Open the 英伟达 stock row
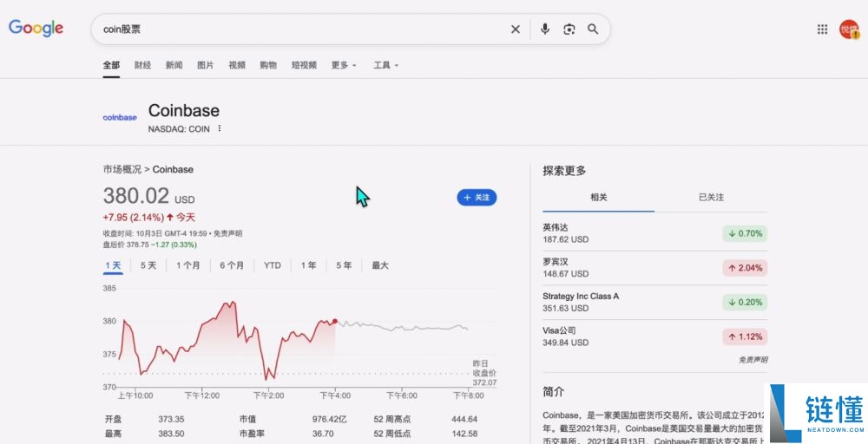 [654, 233]
